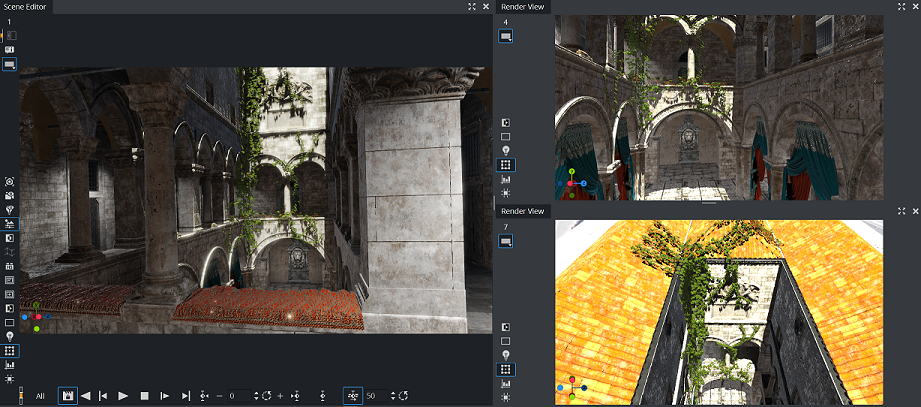The width and height of the screenshot is (921, 407).
Task: Click the frame rate field showing 50
Action: pos(376,396)
